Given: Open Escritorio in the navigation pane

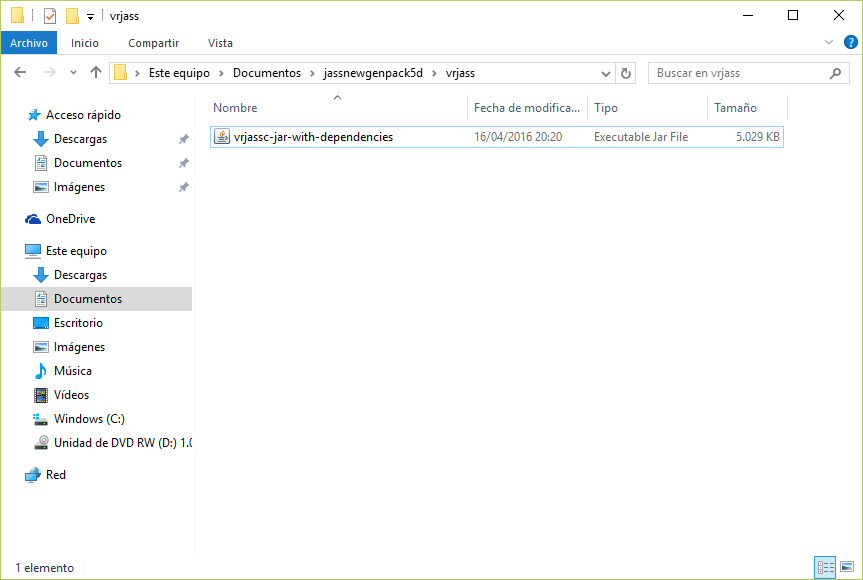Looking at the screenshot, I should coord(78,322).
